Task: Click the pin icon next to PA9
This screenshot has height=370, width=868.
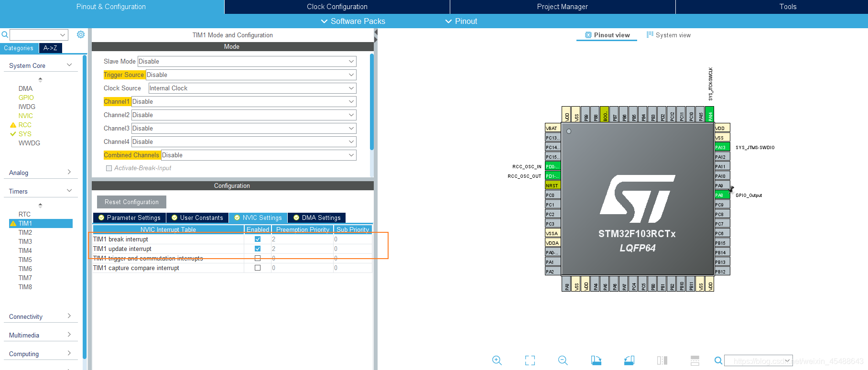Action: point(731,189)
